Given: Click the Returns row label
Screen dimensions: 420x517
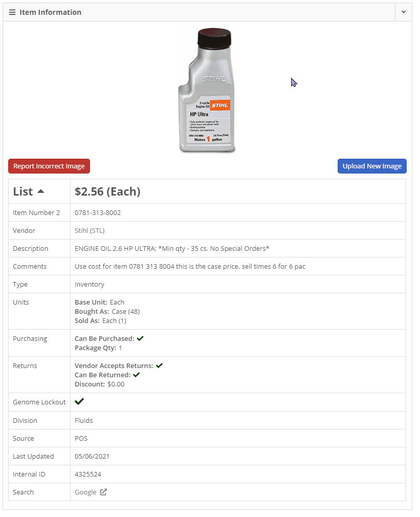Looking at the screenshot, I should pos(25,365).
